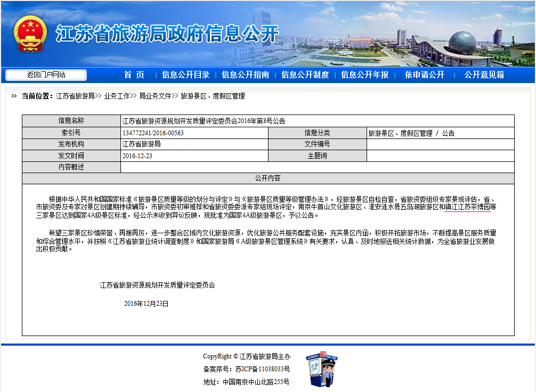Open 信息公开年报 in navigation
The height and width of the screenshot is (392, 536).
coord(364,75)
